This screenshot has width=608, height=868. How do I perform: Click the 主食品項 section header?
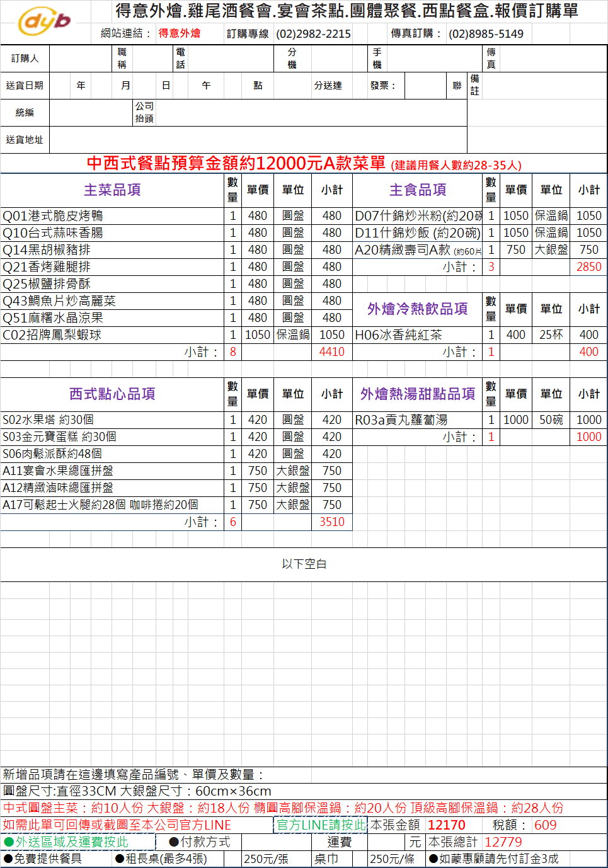(418, 190)
